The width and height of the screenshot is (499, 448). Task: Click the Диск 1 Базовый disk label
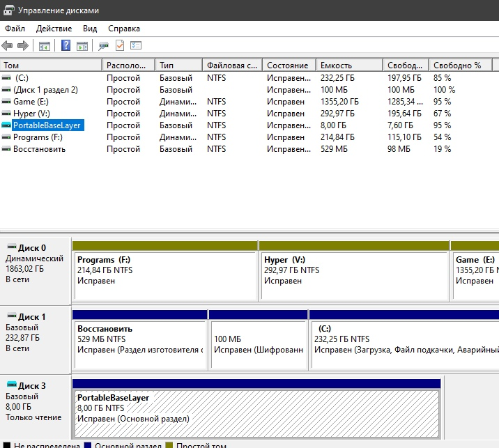click(x=35, y=340)
